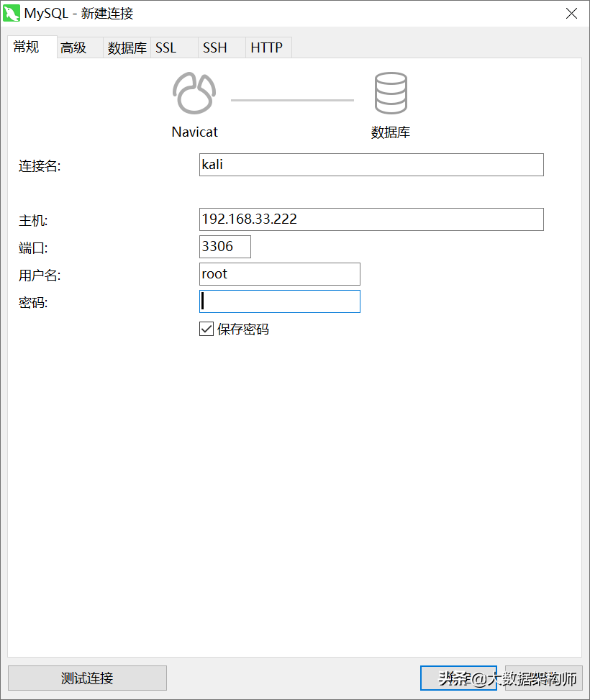Viewport: 590px width, 700px height.
Task: Click the MySQL dolphin title bar icon
Action: [x=12, y=13]
